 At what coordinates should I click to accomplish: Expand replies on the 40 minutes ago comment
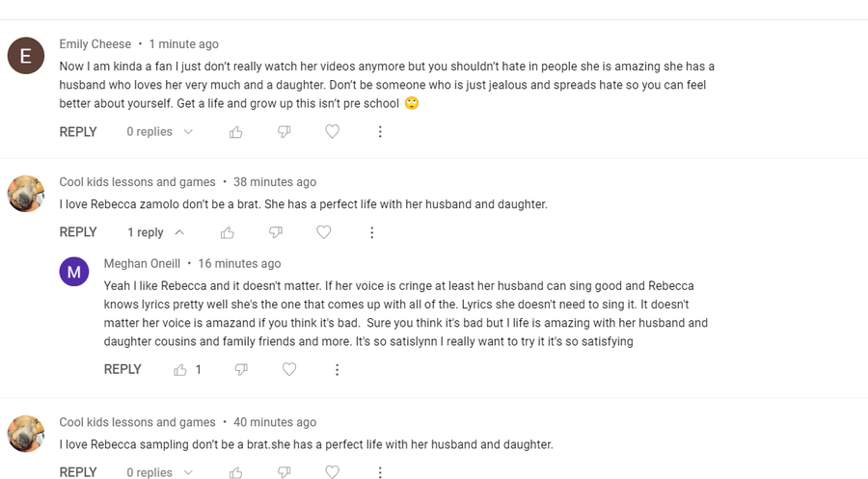point(160,472)
